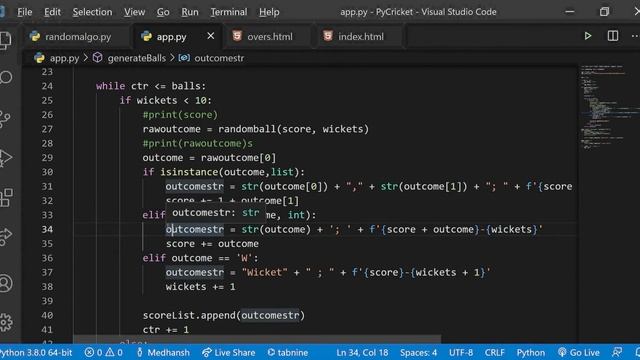The image size is (640, 360).
Task: Open the Go menu
Action: tap(163, 12)
